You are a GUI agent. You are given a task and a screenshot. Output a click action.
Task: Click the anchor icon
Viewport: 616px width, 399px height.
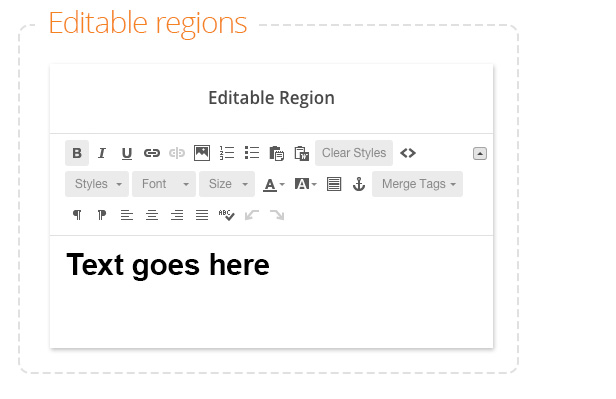pyautogui.click(x=359, y=184)
